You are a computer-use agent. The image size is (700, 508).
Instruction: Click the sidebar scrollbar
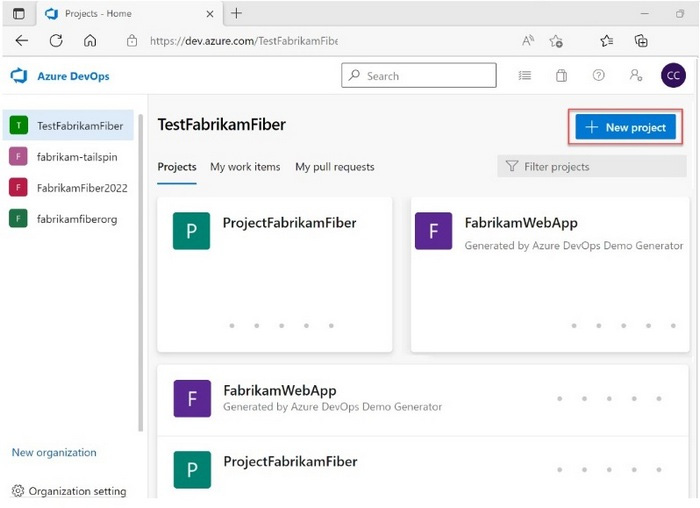click(x=141, y=273)
